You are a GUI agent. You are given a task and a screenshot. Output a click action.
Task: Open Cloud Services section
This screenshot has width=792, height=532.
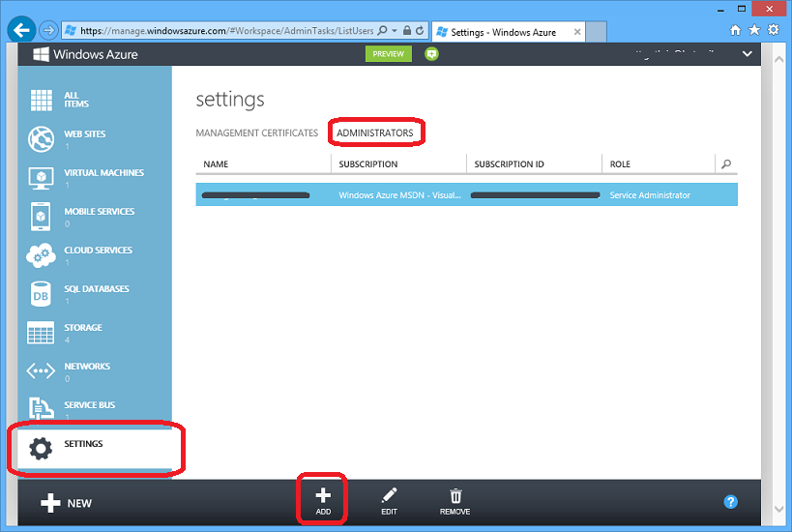[95, 255]
